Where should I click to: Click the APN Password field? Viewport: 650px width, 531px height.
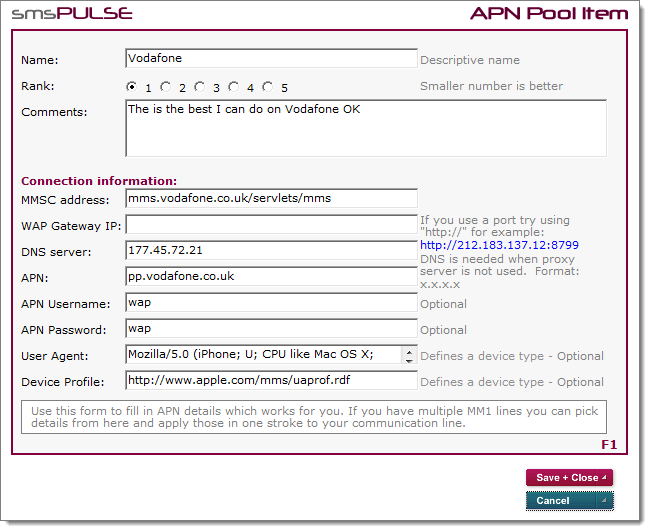[271, 328]
